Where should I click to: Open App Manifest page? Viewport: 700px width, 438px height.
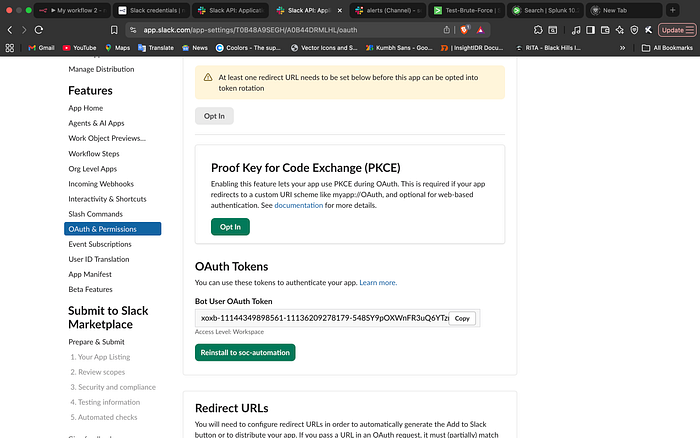click(90, 275)
